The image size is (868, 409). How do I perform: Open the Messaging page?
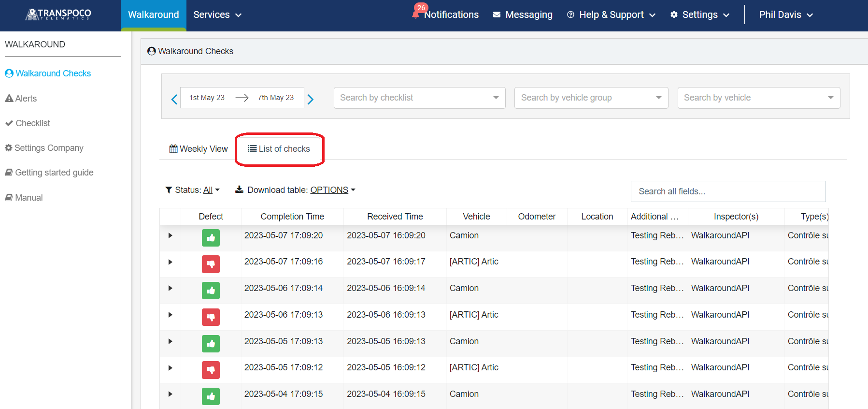(x=523, y=15)
